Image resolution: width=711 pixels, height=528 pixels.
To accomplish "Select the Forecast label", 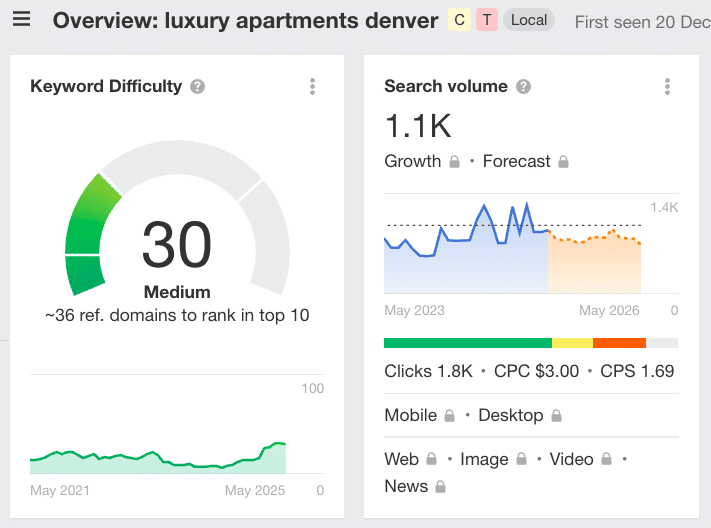I will click(x=516, y=161).
